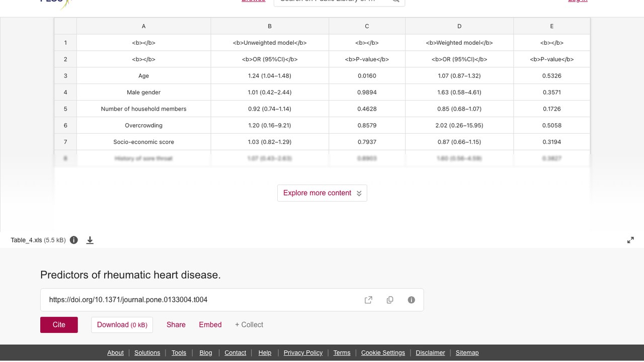Copy the DOI using the copy icon
Viewport: 644px width, 362px height.
pyautogui.click(x=390, y=300)
